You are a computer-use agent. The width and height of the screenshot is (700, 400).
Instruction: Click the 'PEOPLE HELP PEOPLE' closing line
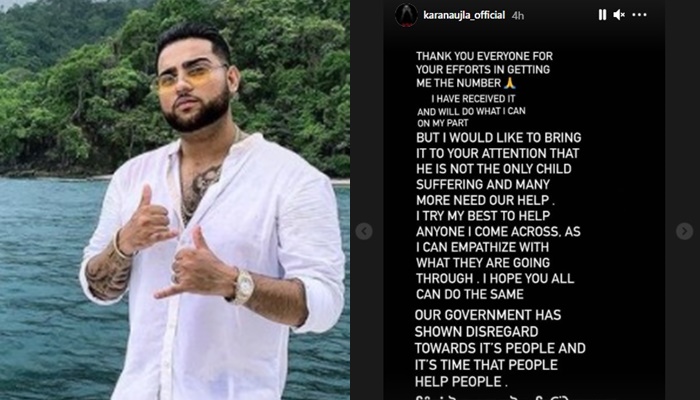pyautogui.click(x=461, y=382)
